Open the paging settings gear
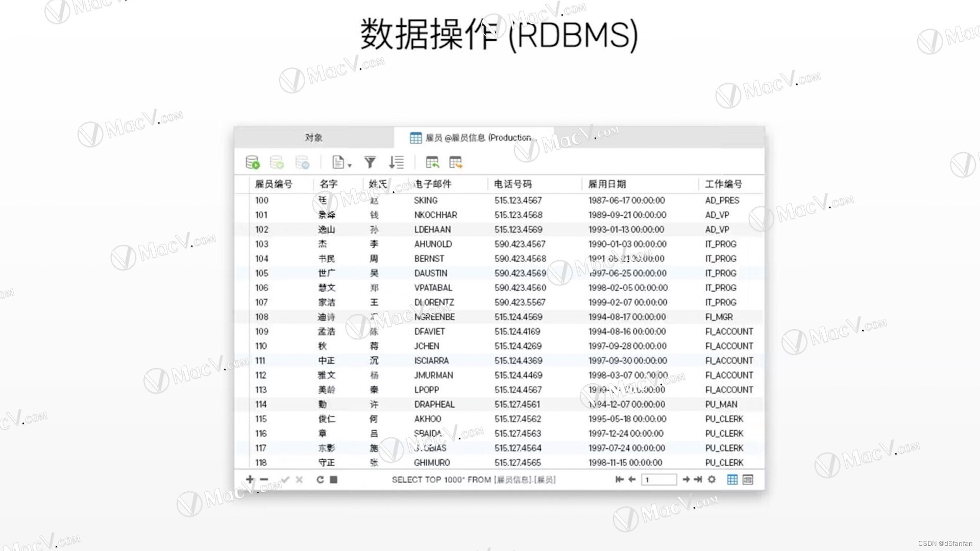 point(712,480)
